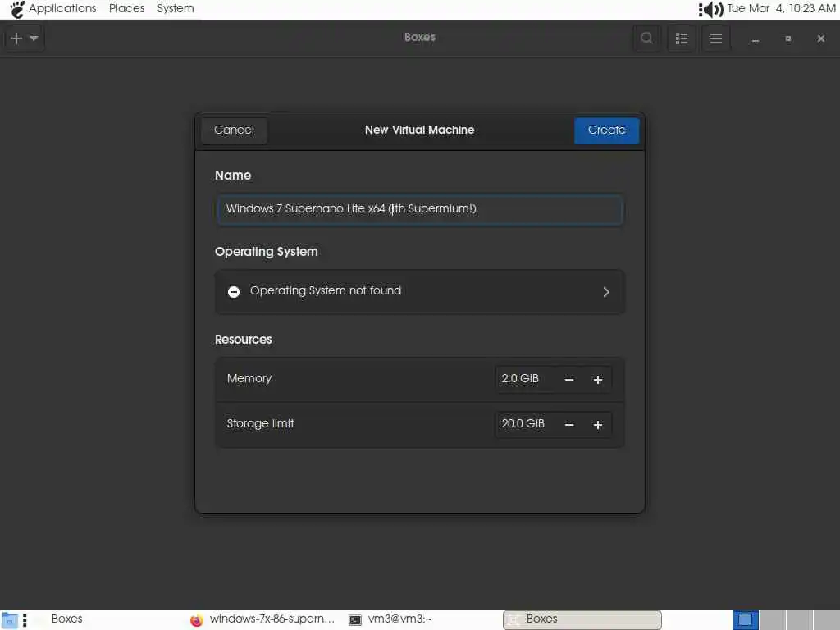Click into the VM Name text field
This screenshot has height=630, width=840.
419,209
